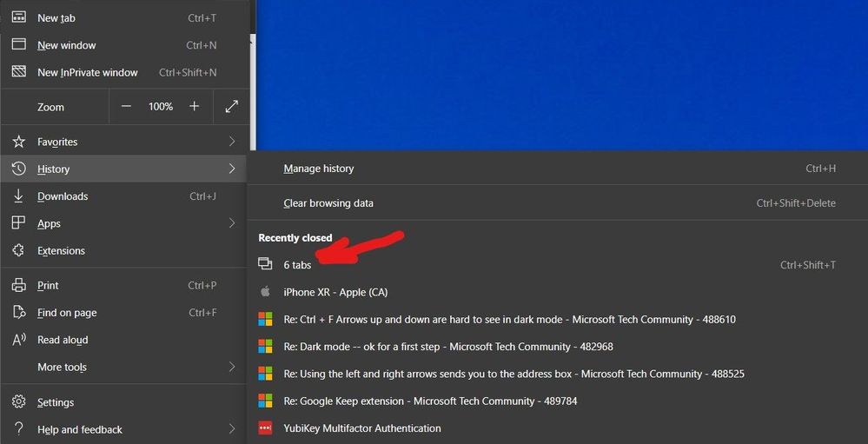868x444 pixels.
Task: Click the Extensions puzzle icon
Action: [19, 250]
